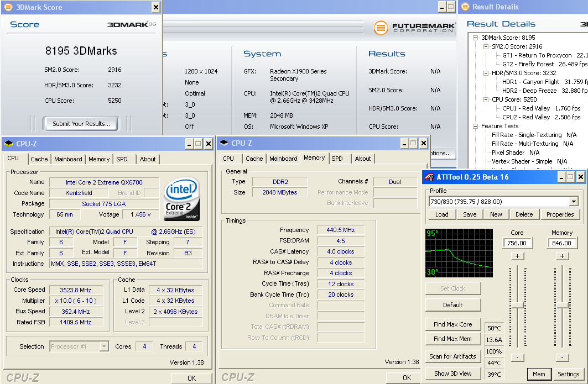Screen dimensions: 588x384
Task: Collapse the Feature Tests tree node
Action: coord(476,127)
